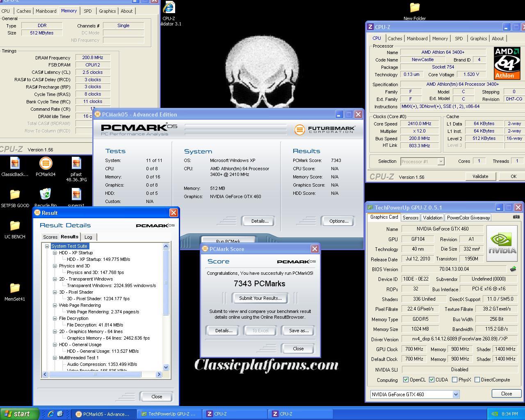Click the GPU-Z screenshot camera icon
Image resolution: width=525 pixels, height=420 pixels.
click(x=516, y=217)
